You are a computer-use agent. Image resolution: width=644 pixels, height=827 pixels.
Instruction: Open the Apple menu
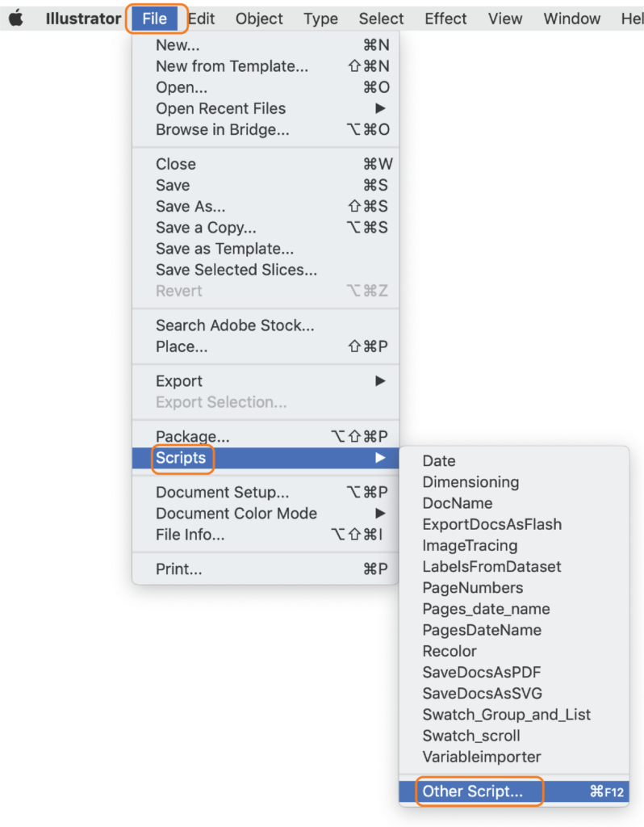click(x=16, y=18)
